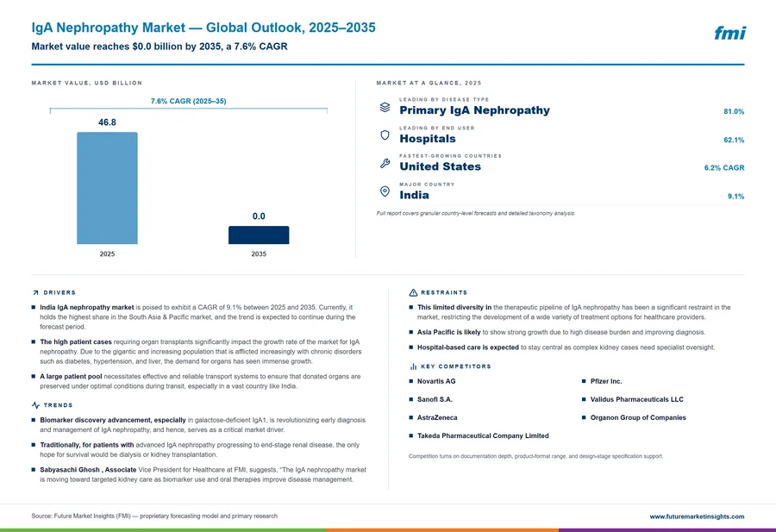Click the 'Market Value, USD Billion' heading
The width and height of the screenshot is (776, 532).
click(x=86, y=83)
